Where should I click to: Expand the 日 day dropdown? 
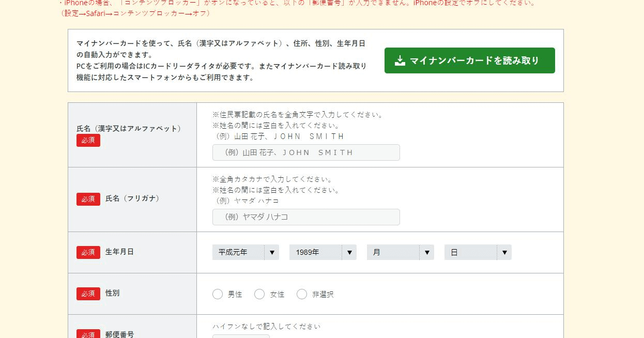478,252
